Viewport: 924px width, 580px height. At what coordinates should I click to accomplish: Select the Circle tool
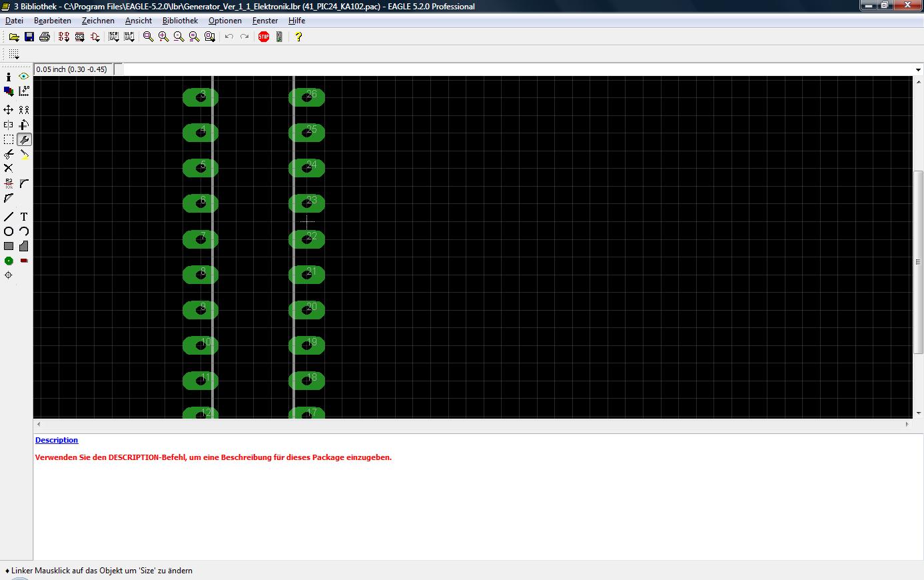pyautogui.click(x=9, y=231)
